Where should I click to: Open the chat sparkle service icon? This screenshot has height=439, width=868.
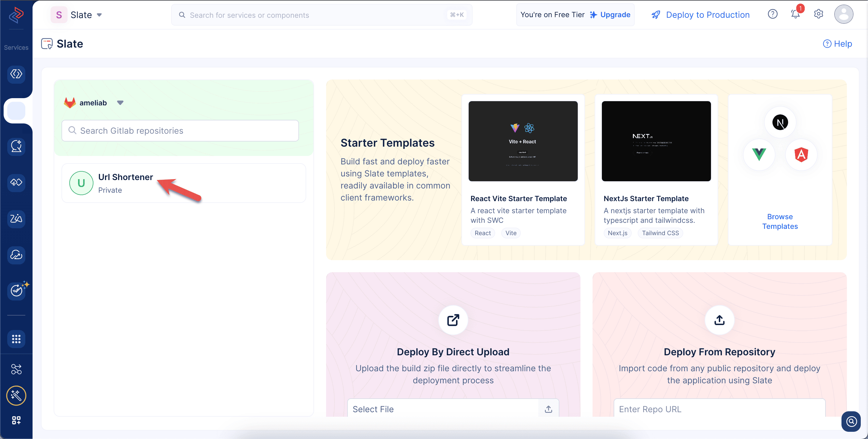16,146
